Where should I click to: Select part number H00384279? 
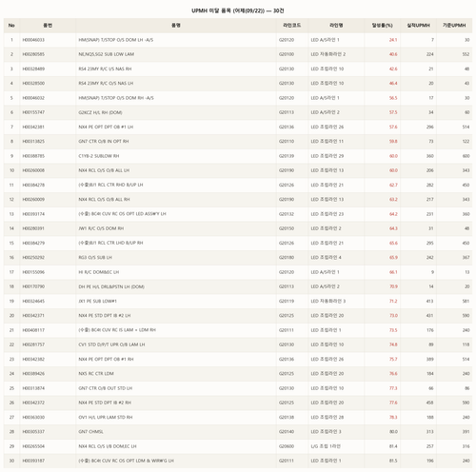[33, 243]
